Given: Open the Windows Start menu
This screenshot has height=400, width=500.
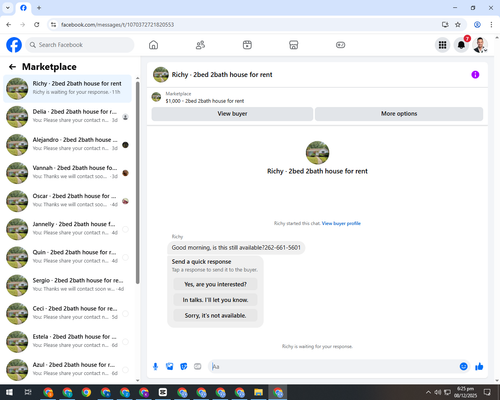Looking at the screenshot, I should pyautogui.click(x=9, y=392).
